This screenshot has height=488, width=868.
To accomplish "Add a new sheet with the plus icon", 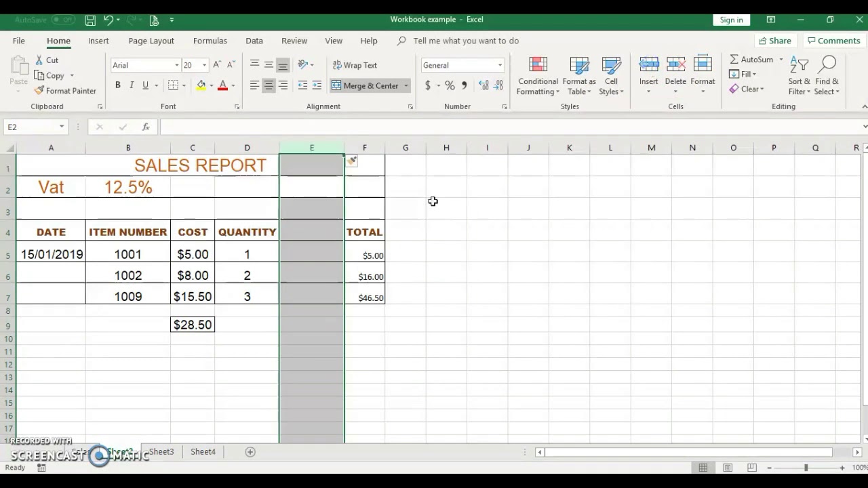I will click(x=250, y=452).
